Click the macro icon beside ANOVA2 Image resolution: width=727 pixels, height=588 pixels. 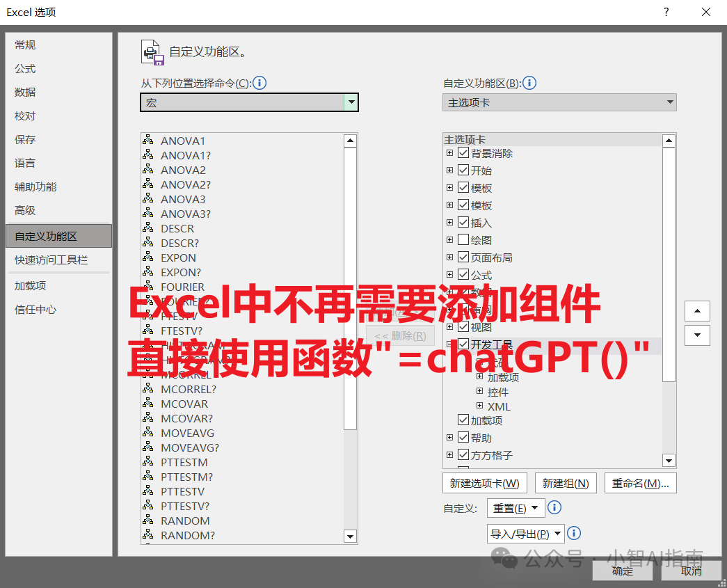(148, 169)
